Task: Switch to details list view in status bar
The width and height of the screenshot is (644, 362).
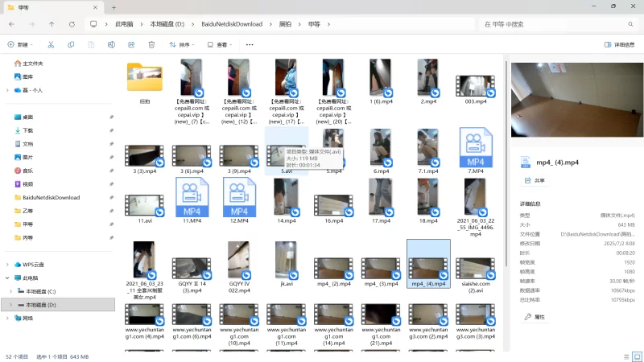Action: [x=625, y=356]
